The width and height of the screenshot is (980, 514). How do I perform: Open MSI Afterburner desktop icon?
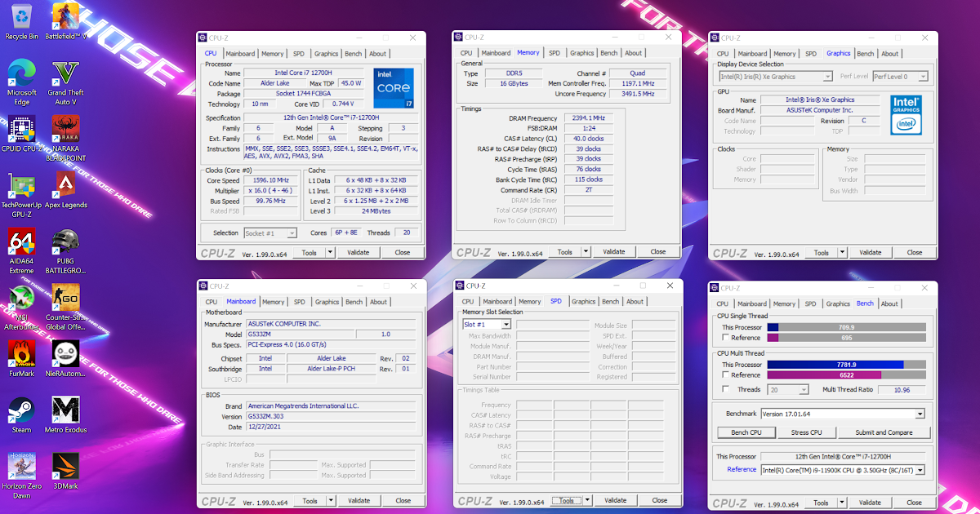(x=21, y=308)
